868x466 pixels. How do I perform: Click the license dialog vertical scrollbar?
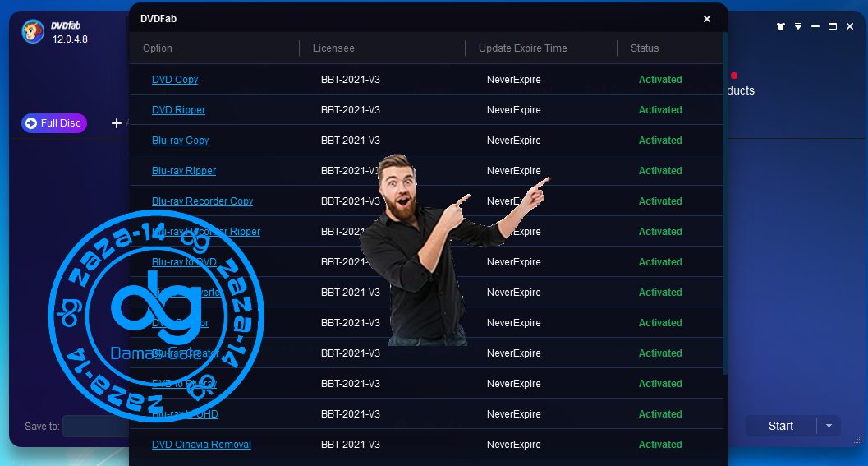[x=724, y=204]
